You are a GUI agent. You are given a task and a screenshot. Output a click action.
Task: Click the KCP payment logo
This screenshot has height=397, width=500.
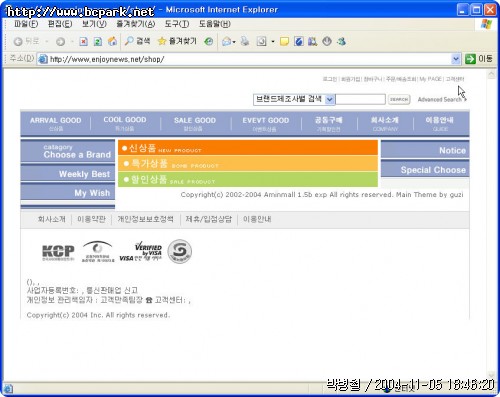point(58,252)
